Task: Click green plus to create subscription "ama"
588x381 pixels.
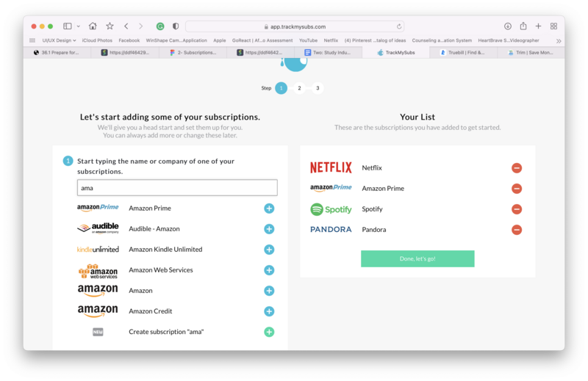Action: pos(269,332)
